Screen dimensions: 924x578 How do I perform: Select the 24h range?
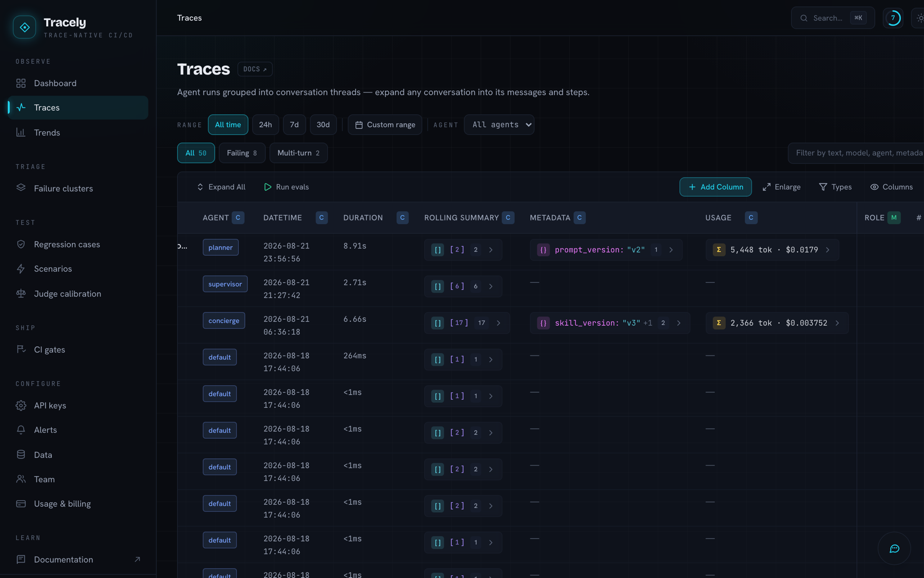click(x=265, y=125)
